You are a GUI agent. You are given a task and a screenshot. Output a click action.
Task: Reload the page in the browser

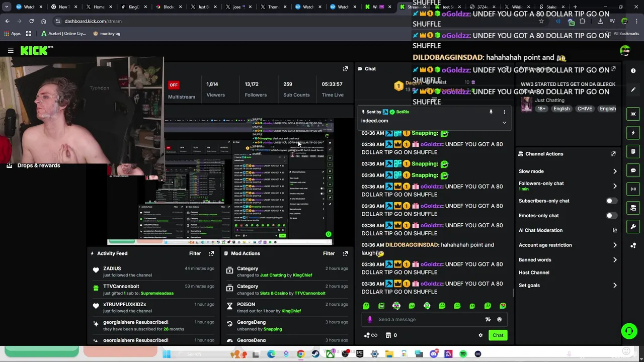[31, 21]
